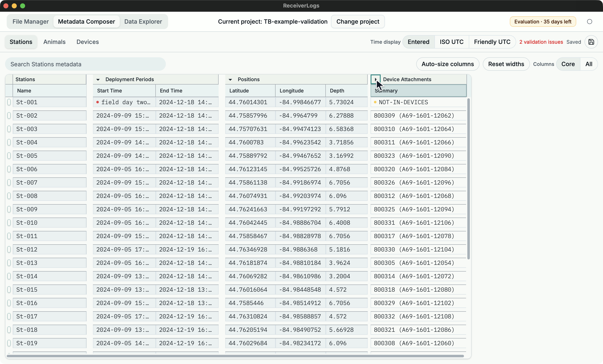Click the vertical scrollbar of the table
Screen dimensions: 603x364
(468, 179)
